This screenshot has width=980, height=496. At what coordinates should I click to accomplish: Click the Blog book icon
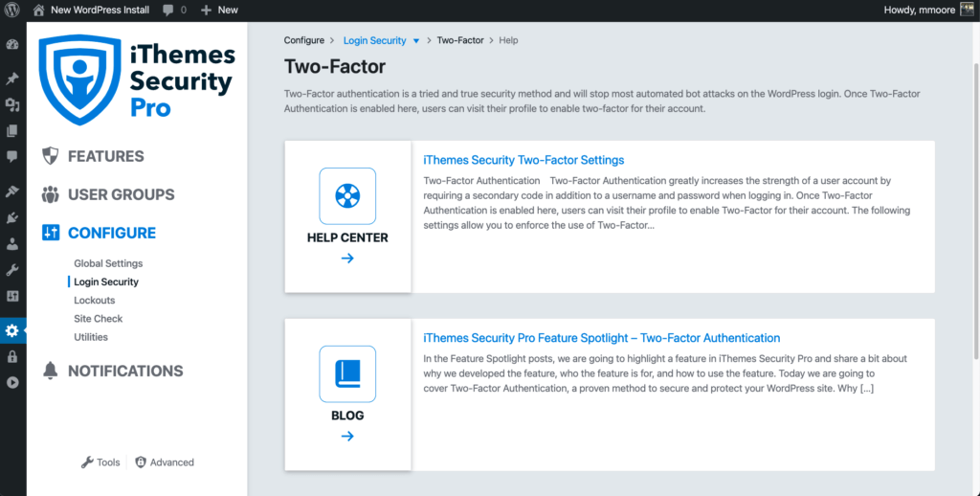point(347,374)
